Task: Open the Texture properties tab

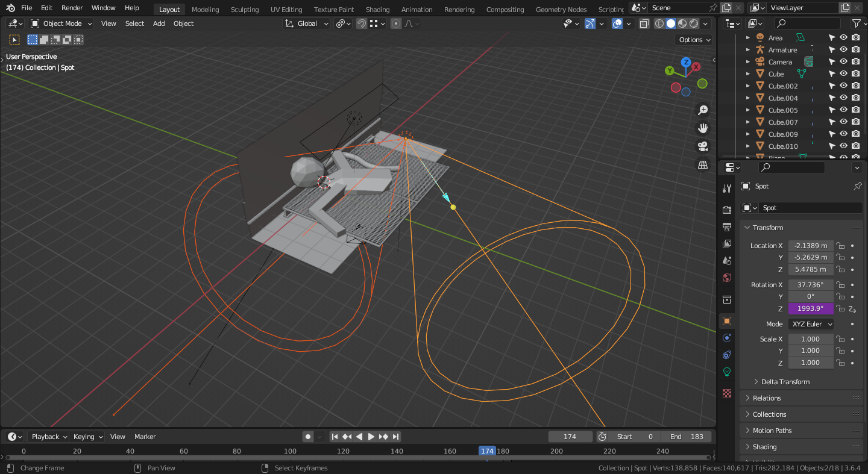Action: pos(727,393)
